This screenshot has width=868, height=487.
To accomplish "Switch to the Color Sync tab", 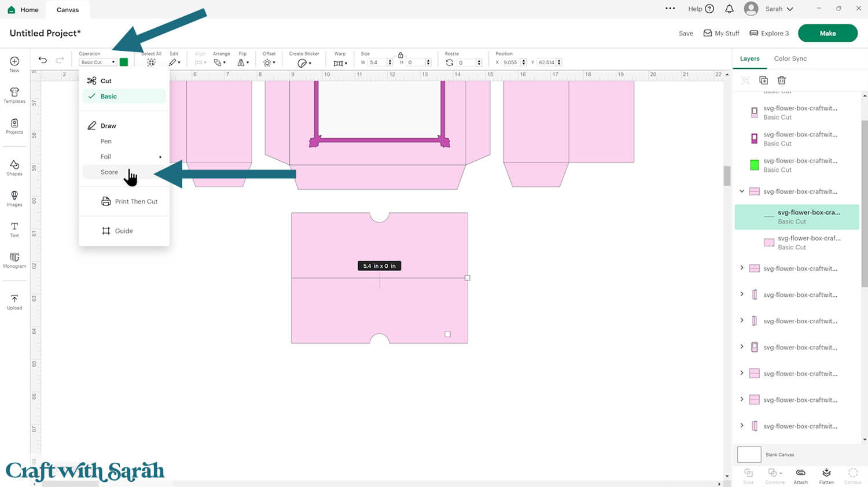I will 790,58.
